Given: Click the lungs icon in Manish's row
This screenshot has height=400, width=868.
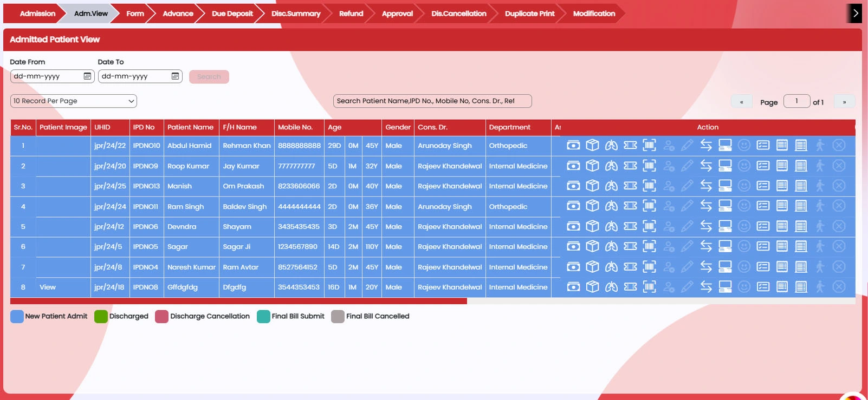Looking at the screenshot, I should [x=611, y=186].
